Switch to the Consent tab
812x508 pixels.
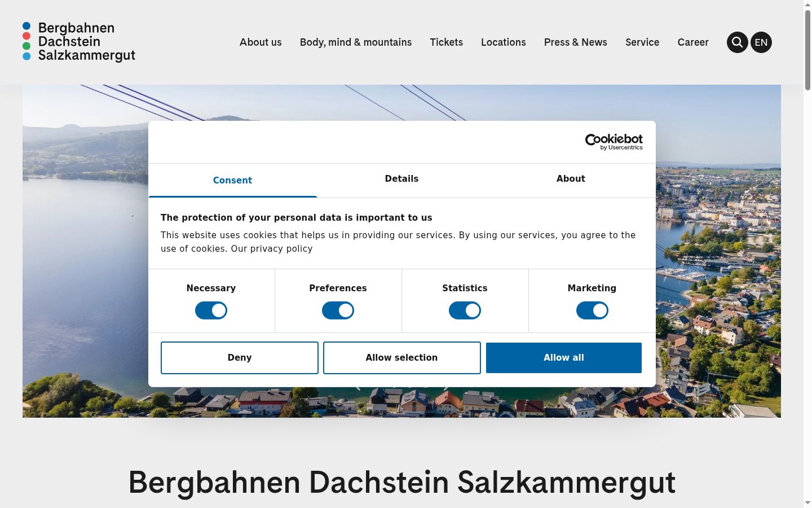(x=232, y=181)
